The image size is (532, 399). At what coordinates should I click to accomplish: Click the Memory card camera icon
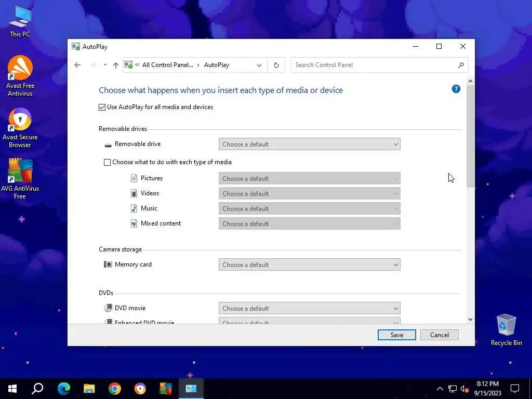pos(108,264)
